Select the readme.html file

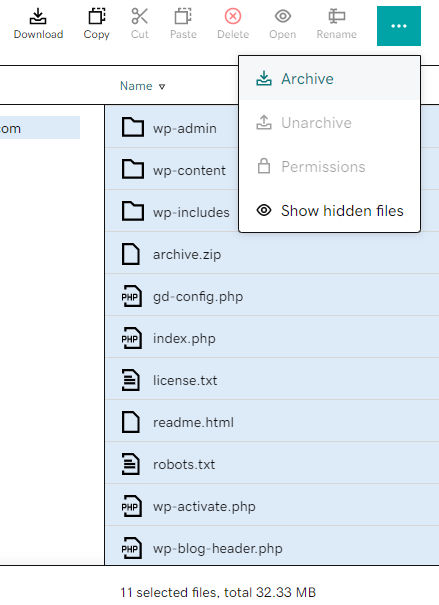tap(193, 422)
